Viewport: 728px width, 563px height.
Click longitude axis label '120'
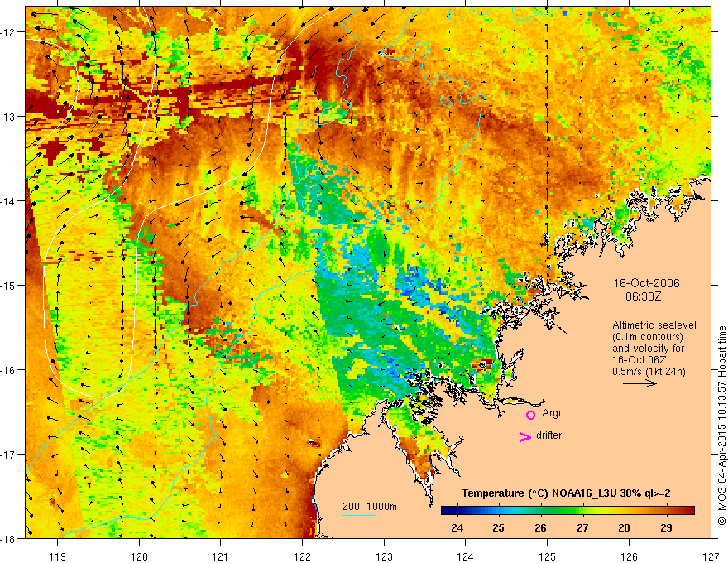[139, 556]
